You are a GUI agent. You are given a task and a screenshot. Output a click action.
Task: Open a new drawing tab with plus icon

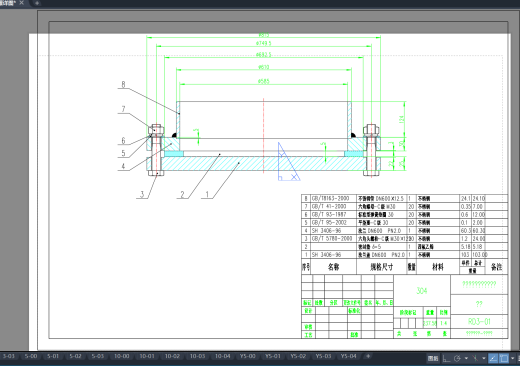(x=37, y=3)
